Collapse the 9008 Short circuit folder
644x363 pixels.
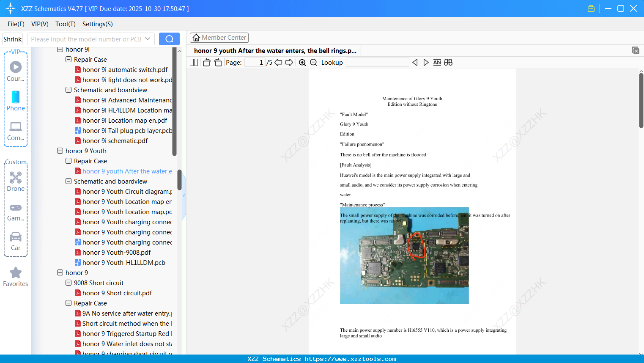[69, 283]
